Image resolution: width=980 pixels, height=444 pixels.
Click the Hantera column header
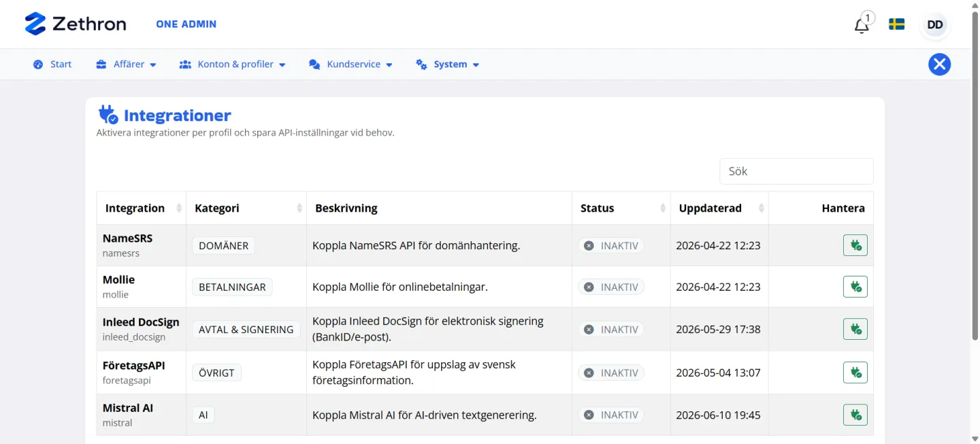821,208
